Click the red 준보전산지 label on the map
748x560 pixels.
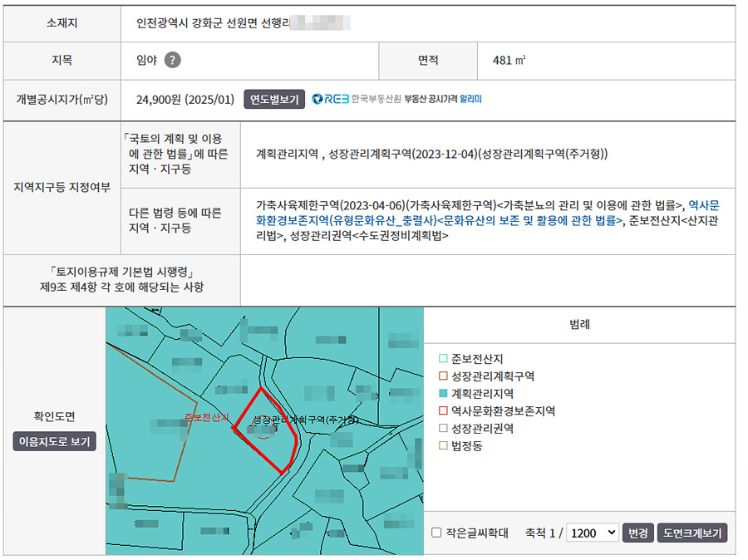click(x=205, y=417)
